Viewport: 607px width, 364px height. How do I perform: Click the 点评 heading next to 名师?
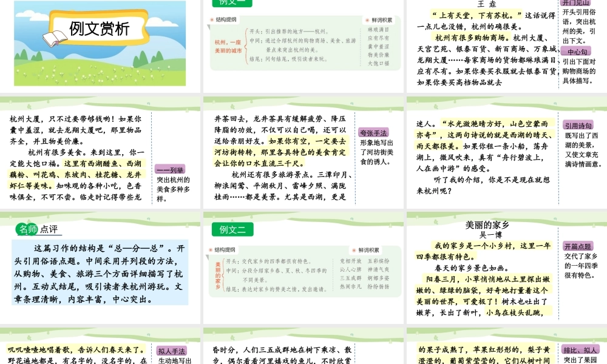pyautogui.click(x=49, y=229)
